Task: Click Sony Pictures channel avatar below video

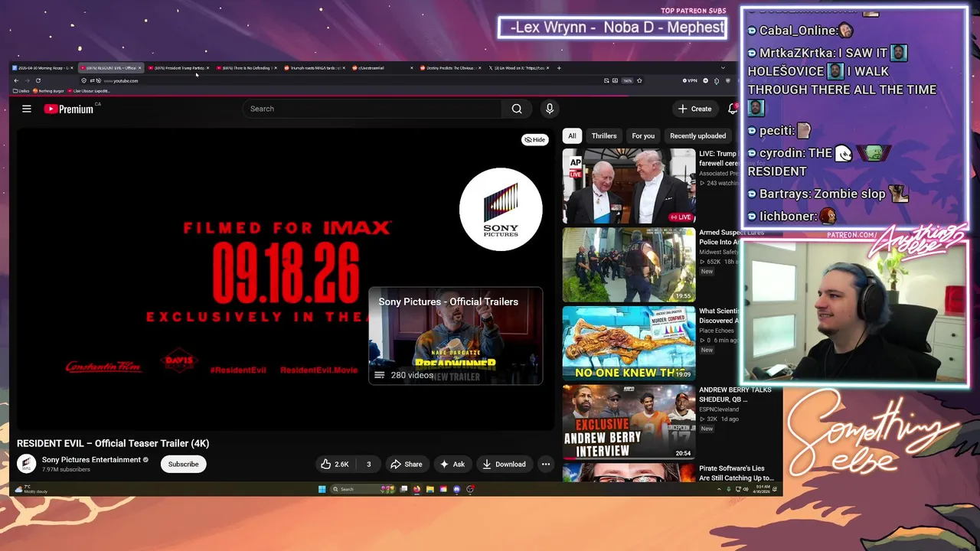Action: point(27,464)
